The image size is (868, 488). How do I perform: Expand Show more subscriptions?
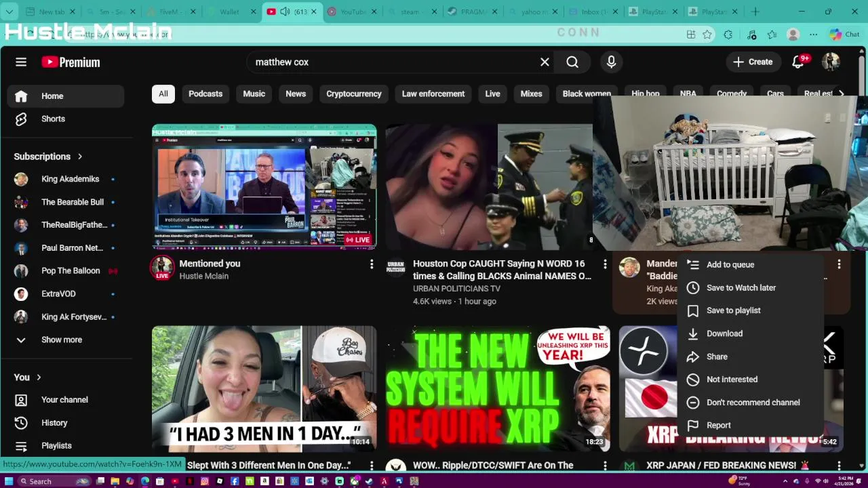click(x=66, y=340)
